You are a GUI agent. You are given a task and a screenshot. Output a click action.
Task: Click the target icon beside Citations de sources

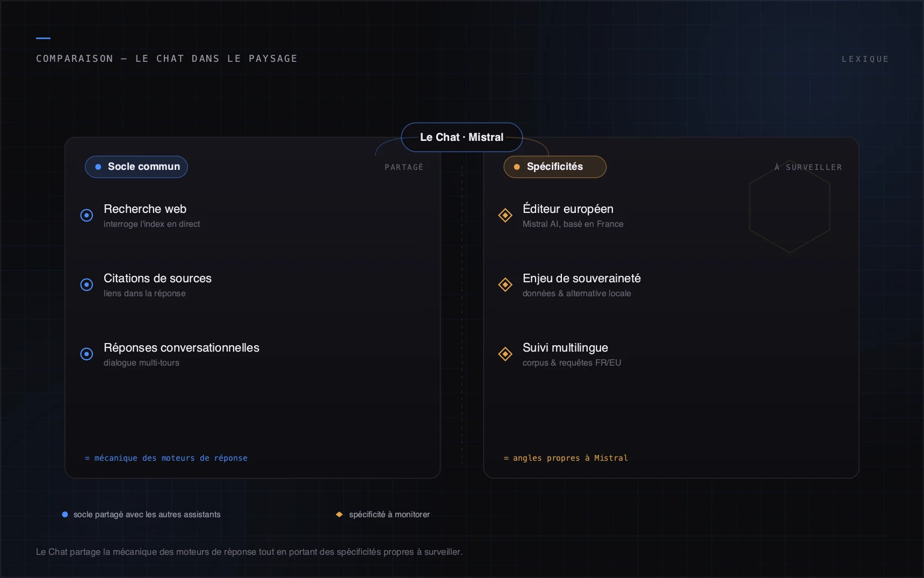click(x=86, y=285)
